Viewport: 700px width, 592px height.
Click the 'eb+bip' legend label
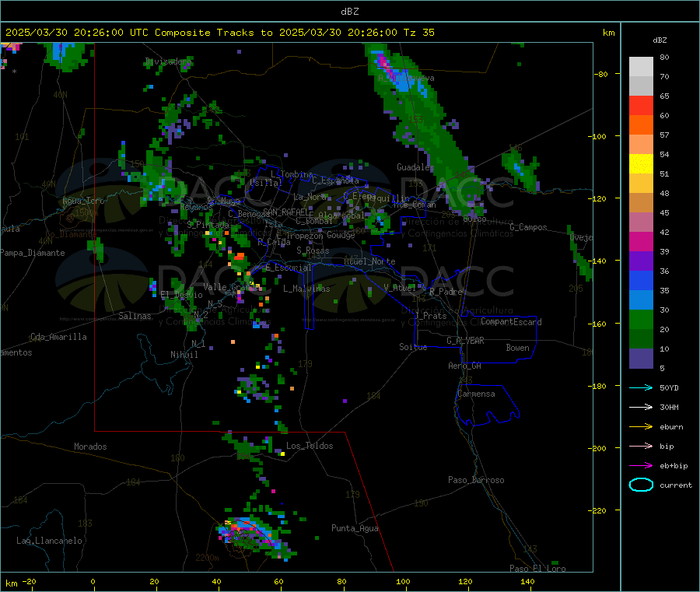click(674, 466)
